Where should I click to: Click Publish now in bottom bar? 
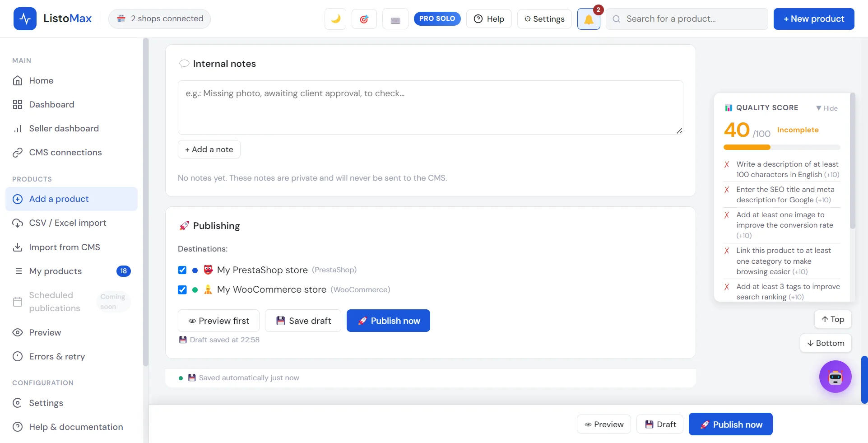pos(731,424)
